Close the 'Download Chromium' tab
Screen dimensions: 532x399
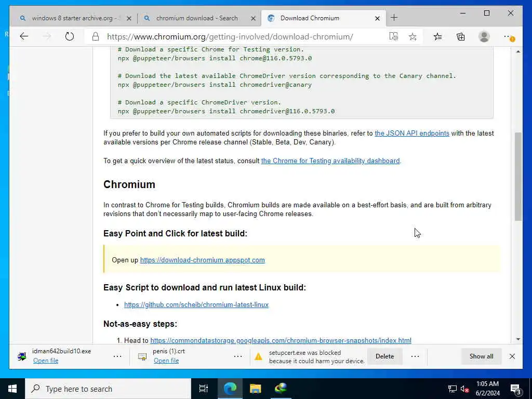[x=377, y=18]
